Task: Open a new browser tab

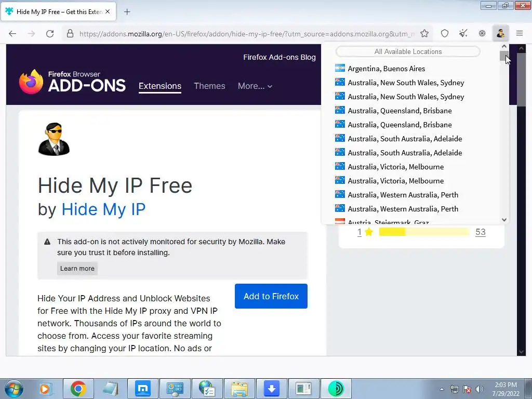Action: pos(127,12)
